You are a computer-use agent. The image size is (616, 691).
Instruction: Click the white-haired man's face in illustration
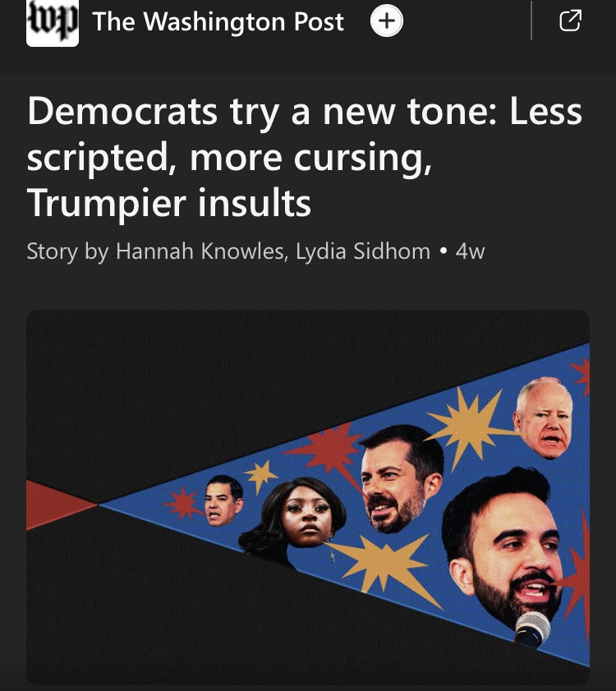[x=544, y=417]
